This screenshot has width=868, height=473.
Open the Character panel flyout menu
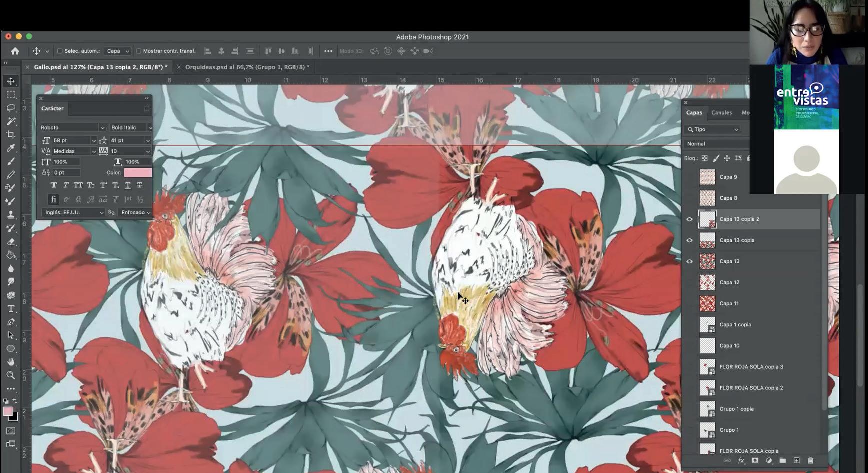click(147, 108)
